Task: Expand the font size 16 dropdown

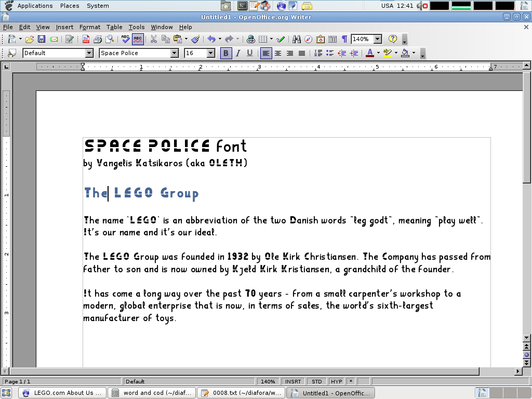Action: tap(211, 53)
